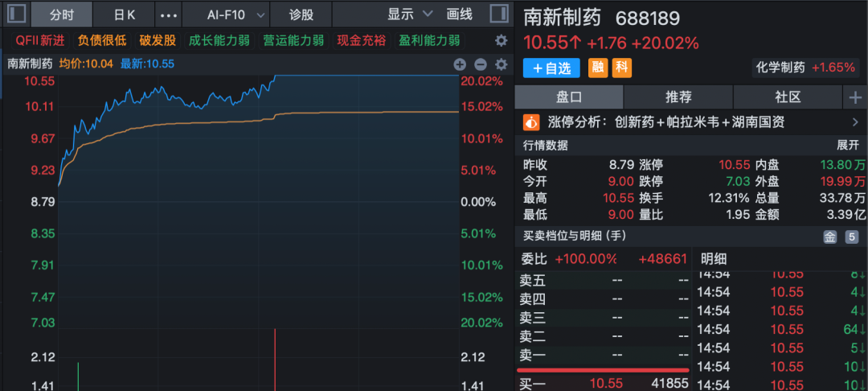Click the tall red volume bar
Screen dimensions: 868x391
[x=275, y=360]
